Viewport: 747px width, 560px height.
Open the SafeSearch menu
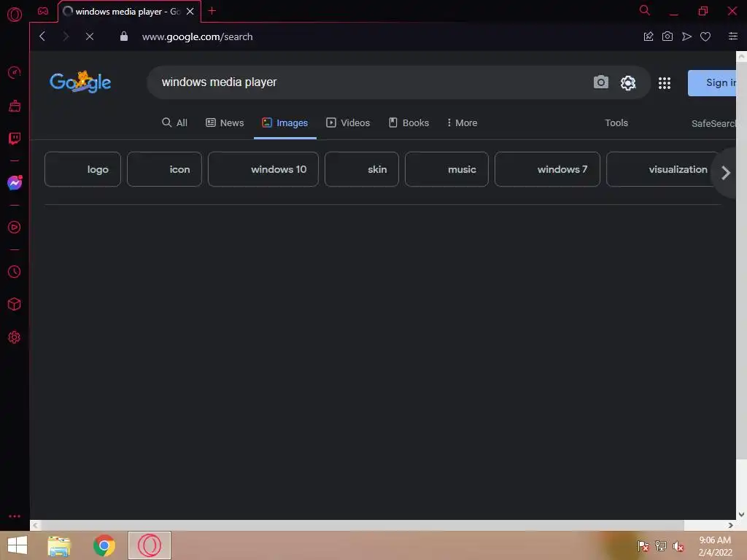click(713, 123)
